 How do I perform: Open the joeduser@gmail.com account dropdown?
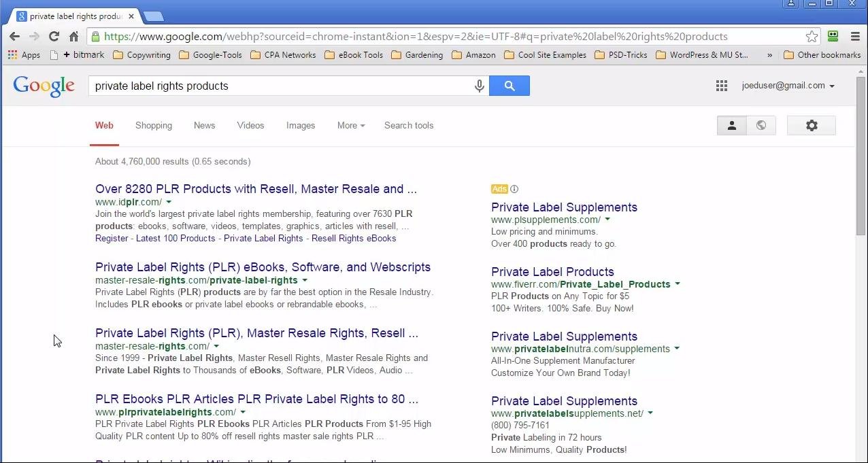[788, 86]
